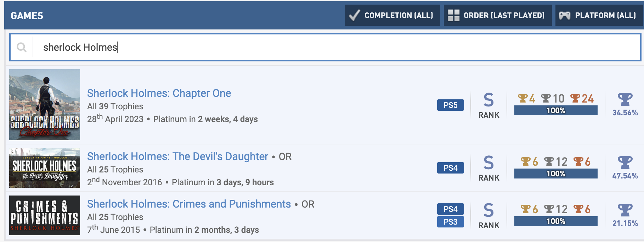This screenshot has height=242, width=644.
Task: Open Sherlock Holmes: Chapter One link
Action: click(159, 93)
